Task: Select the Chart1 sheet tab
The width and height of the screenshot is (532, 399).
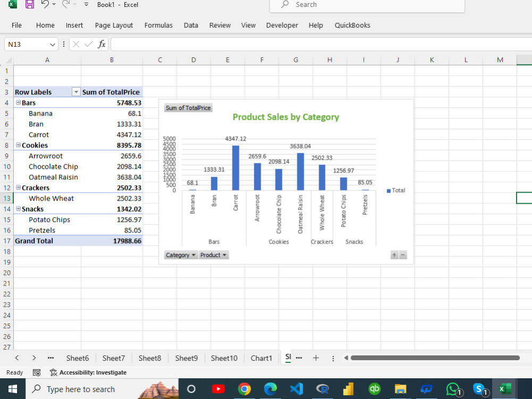Action: click(x=261, y=358)
